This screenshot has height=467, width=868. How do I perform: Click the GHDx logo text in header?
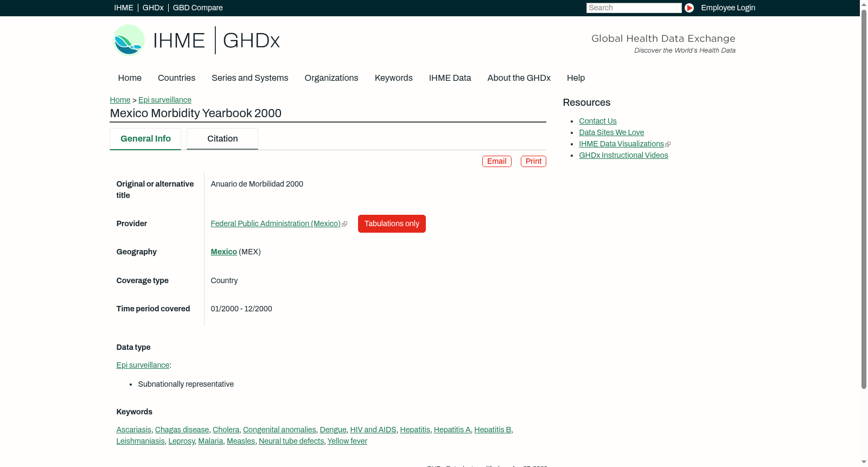(x=251, y=41)
